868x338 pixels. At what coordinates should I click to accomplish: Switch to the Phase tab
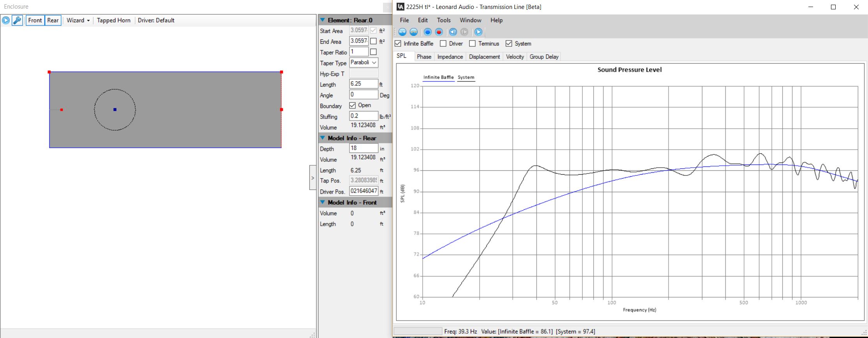[x=424, y=57]
